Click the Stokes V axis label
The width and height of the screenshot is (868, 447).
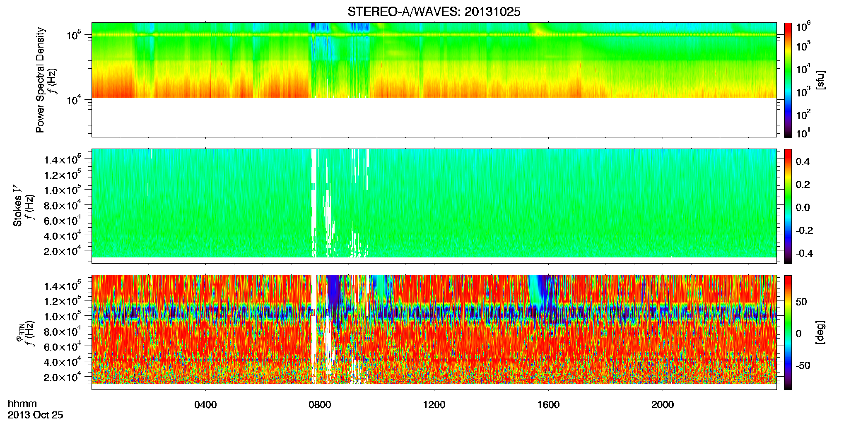coord(17,206)
